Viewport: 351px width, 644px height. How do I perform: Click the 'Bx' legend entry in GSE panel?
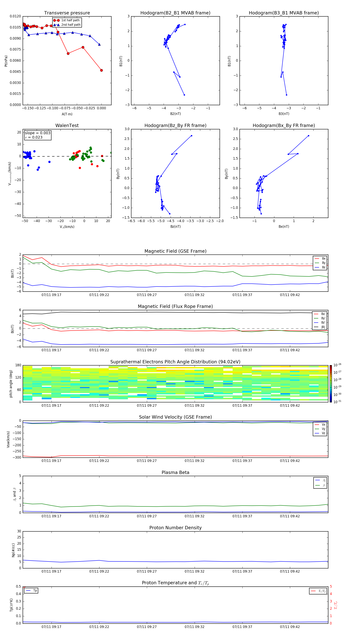click(x=320, y=259)
